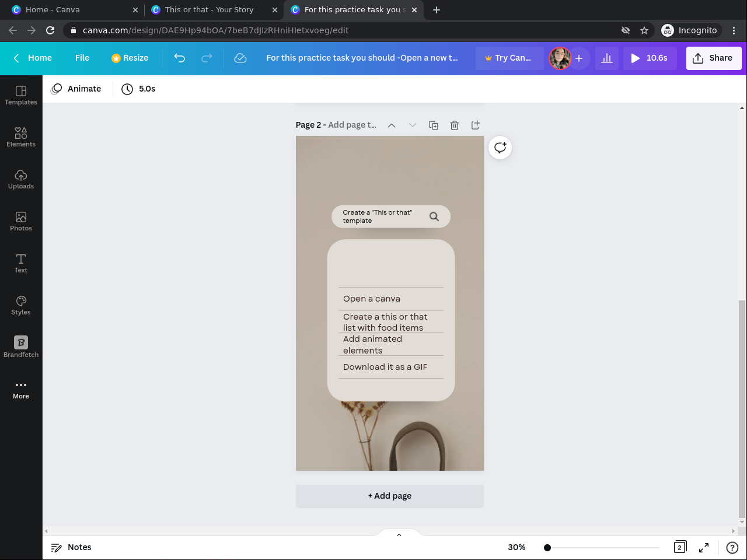747x560 pixels.
Task: Open the Insights chart icon
Action: 607,58
